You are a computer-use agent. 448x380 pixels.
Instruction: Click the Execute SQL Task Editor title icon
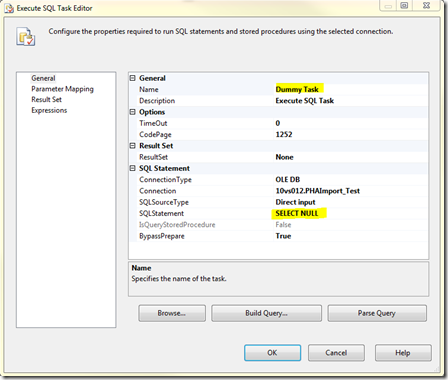click(9, 8)
